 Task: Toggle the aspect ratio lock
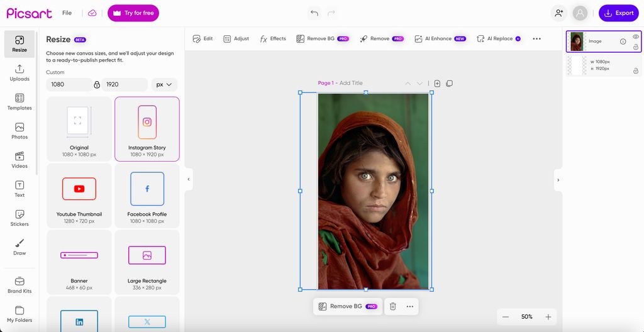97,84
